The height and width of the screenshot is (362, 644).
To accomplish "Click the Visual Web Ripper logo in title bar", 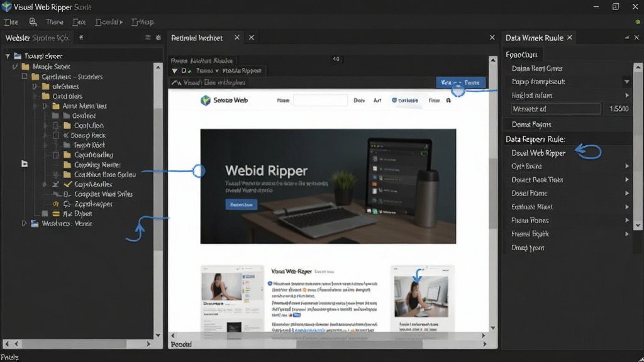I will click(x=6, y=6).
